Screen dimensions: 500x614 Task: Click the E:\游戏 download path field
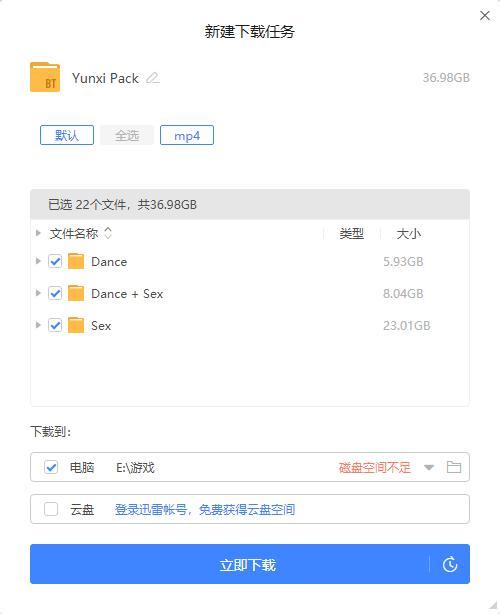[135, 467]
